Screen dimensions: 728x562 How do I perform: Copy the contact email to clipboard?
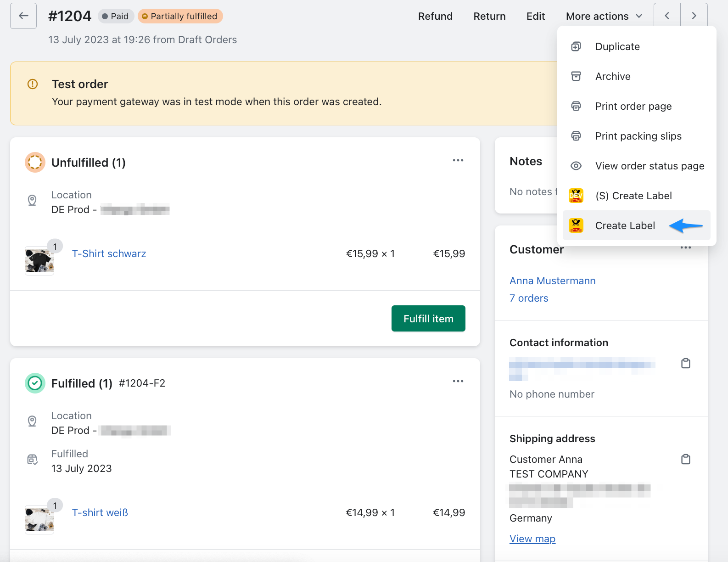click(x=685, y=364)
